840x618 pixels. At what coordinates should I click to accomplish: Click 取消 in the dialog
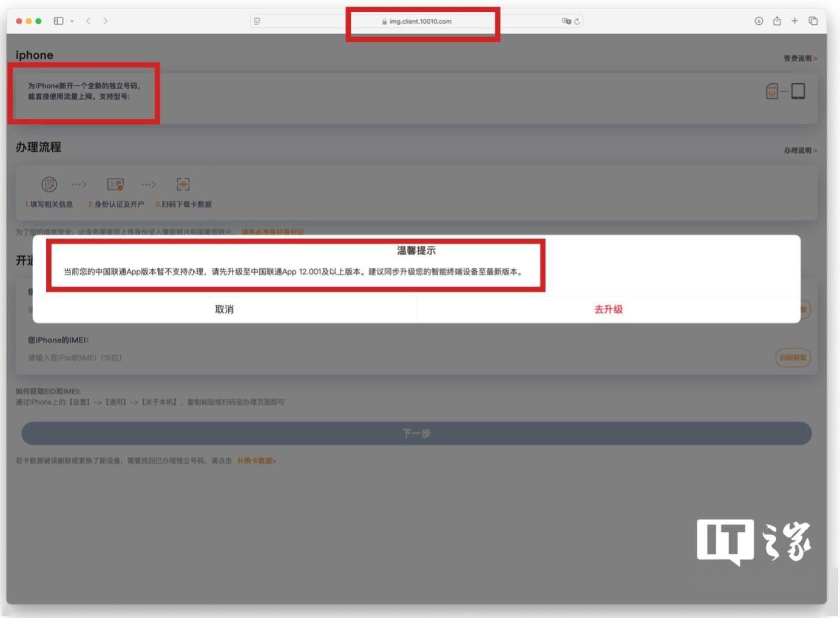(x=224, y=309)
